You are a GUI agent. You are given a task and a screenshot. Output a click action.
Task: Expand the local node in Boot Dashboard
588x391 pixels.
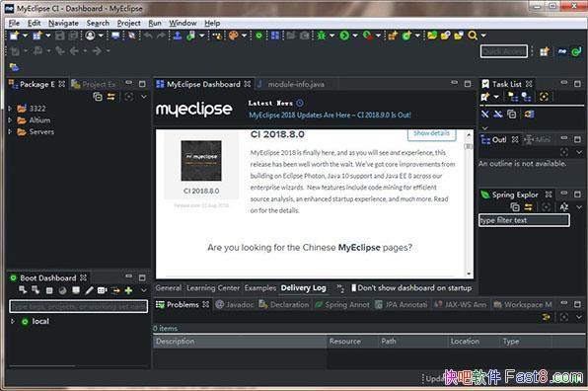(x=13, y=321)
